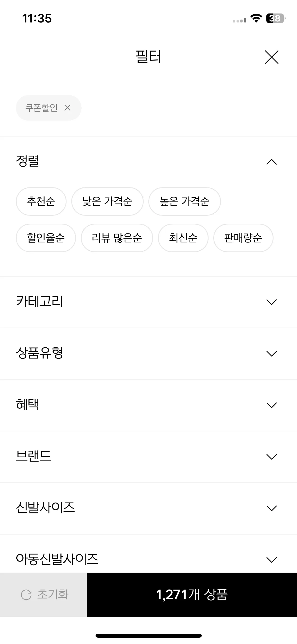Image resolution: width=297 pixels, height=644 pixels.
Task: Expand the 카테고리 section
Action: (x=148, y=302)
